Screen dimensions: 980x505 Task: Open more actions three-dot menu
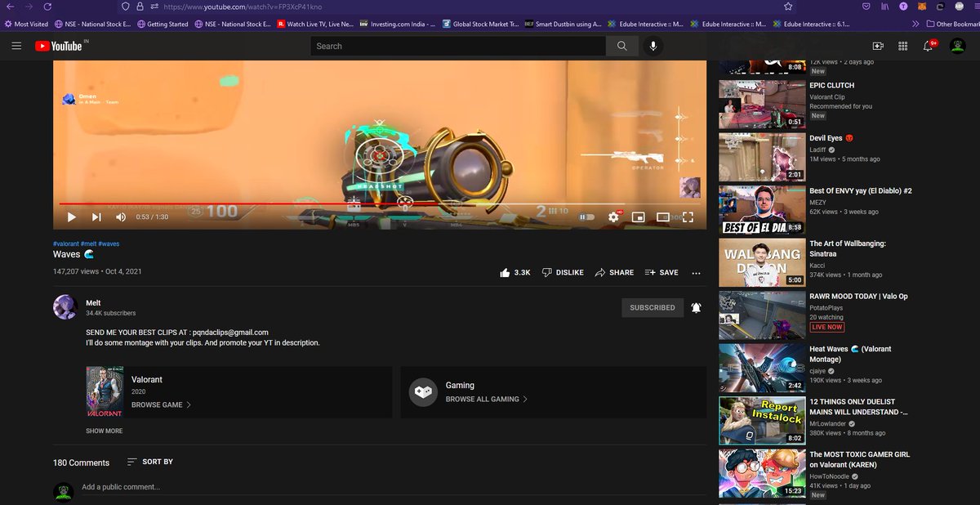(x=696, y=273)
